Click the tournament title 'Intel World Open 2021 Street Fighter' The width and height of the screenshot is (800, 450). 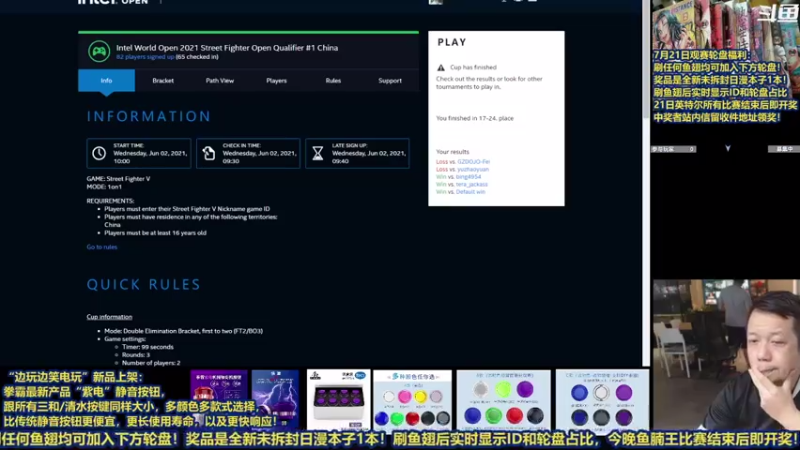[x=227, y=47]
